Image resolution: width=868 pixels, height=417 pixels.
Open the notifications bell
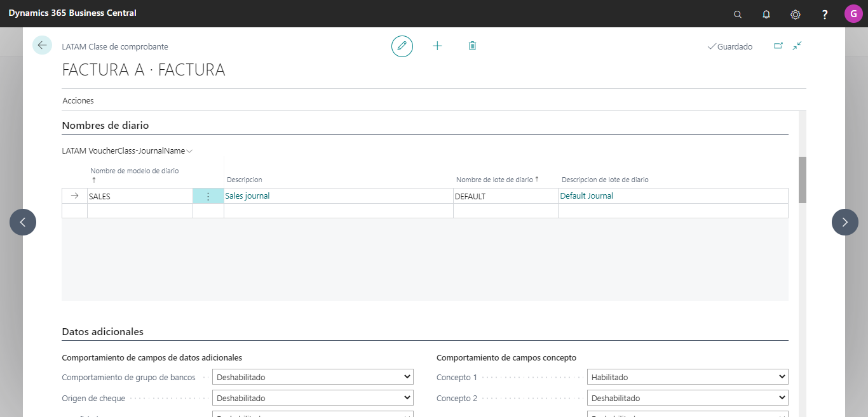(766, 14)
